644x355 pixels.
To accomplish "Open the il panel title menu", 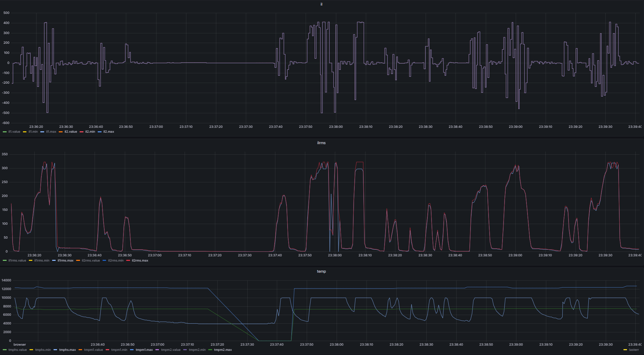I will click(x=321, y=4).
